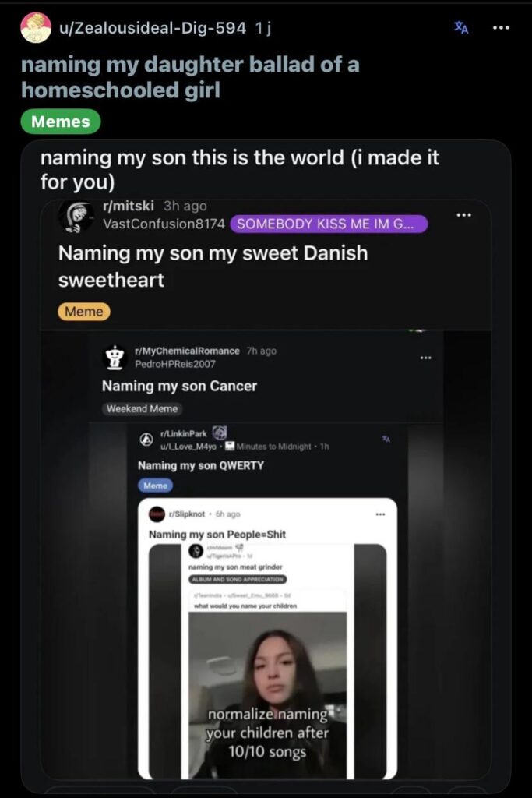532x798 pixels.
Task: Select the Weekend Meme flair
Action: 143,408
